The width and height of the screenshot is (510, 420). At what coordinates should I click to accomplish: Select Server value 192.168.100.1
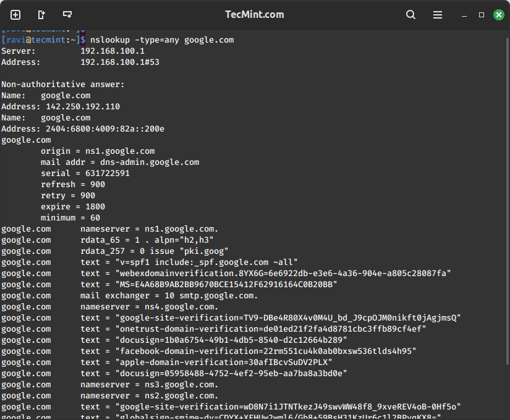pyautogui.click(x=113, y=51)
